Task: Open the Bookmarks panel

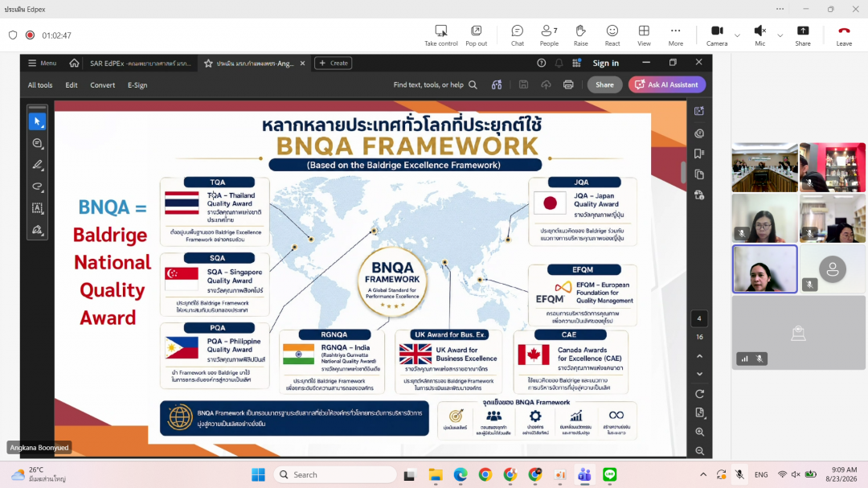Action: (699, 154)
